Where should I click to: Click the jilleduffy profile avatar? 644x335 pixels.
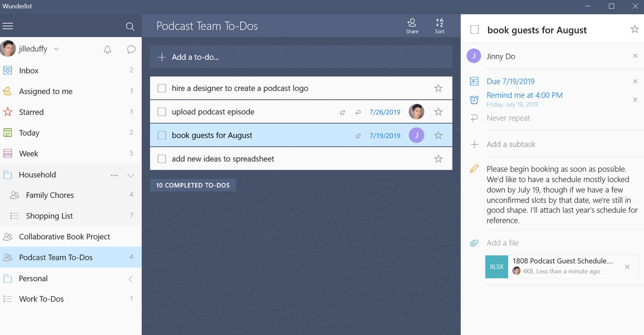coord(8,49)
